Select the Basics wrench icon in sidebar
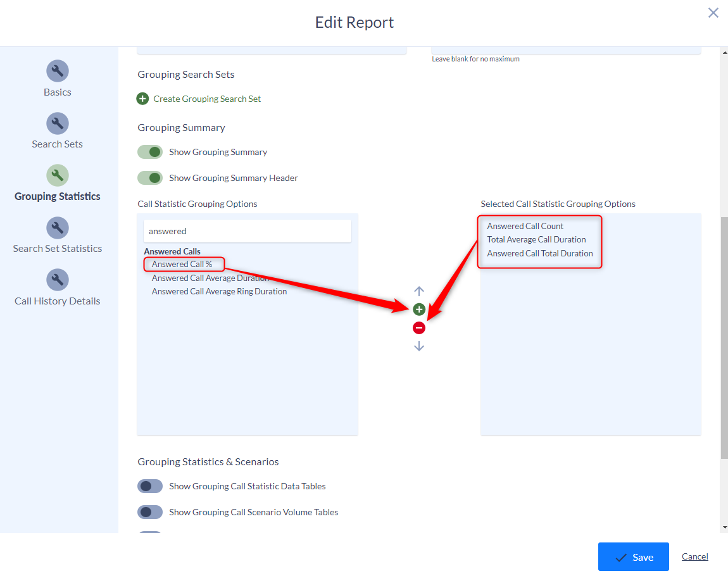Viewport: 728px width, 576px height. 57,71
